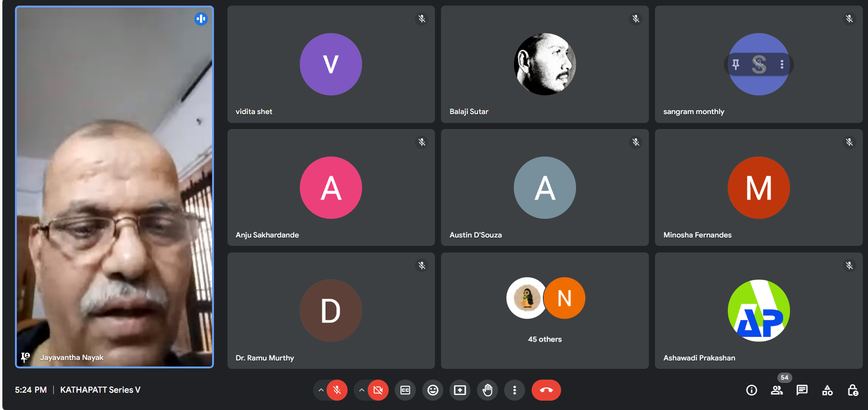Show the participants list panel
This screenshot has width=868, height=410.
point(776,390)
